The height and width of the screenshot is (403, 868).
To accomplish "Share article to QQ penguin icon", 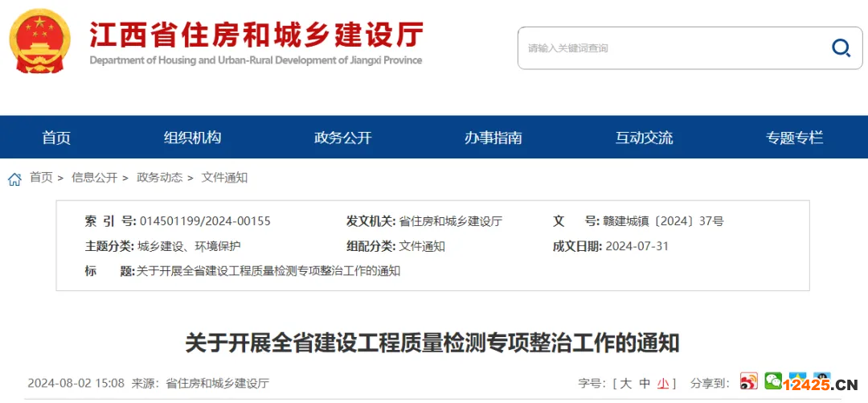I will tap(821, 378).
